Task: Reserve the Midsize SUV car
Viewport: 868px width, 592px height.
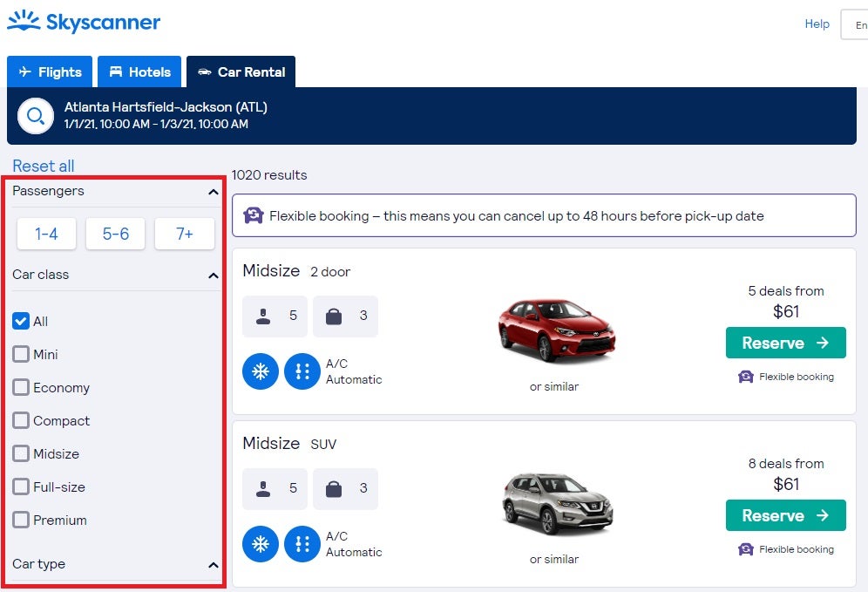Action: [785, 515]
